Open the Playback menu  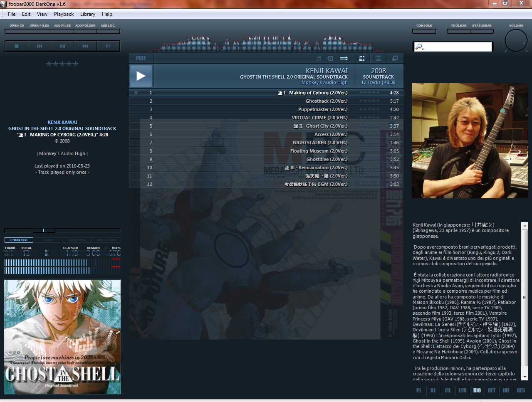pos(64,14)
